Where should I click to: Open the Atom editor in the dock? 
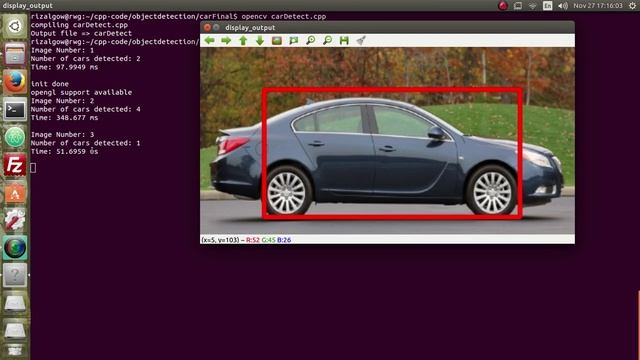pyautogui.click(x=15, y=137)
